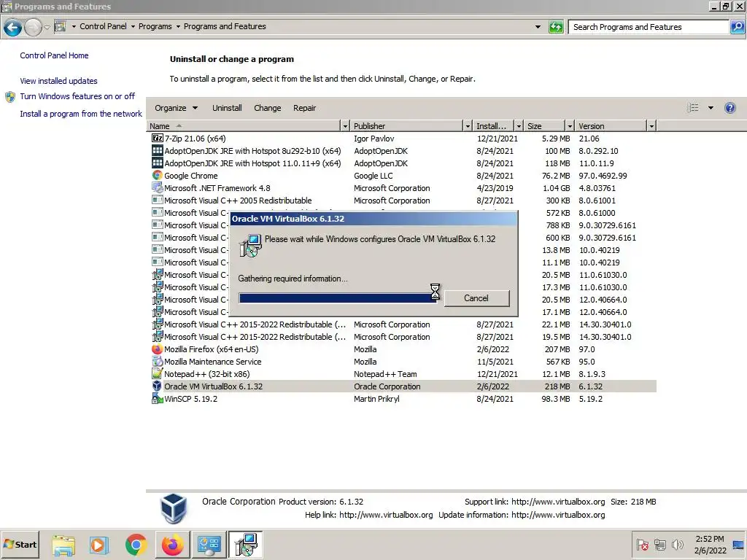Select the 7-Zip 21.06 (x64) name
747x560 pixels.
(195, 139)
